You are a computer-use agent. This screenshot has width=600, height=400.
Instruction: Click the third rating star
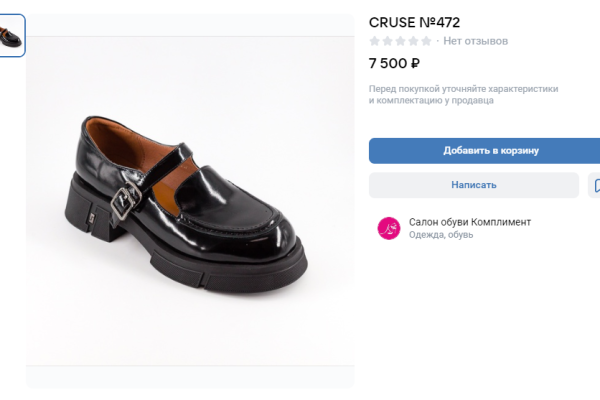tap(401, 41)
